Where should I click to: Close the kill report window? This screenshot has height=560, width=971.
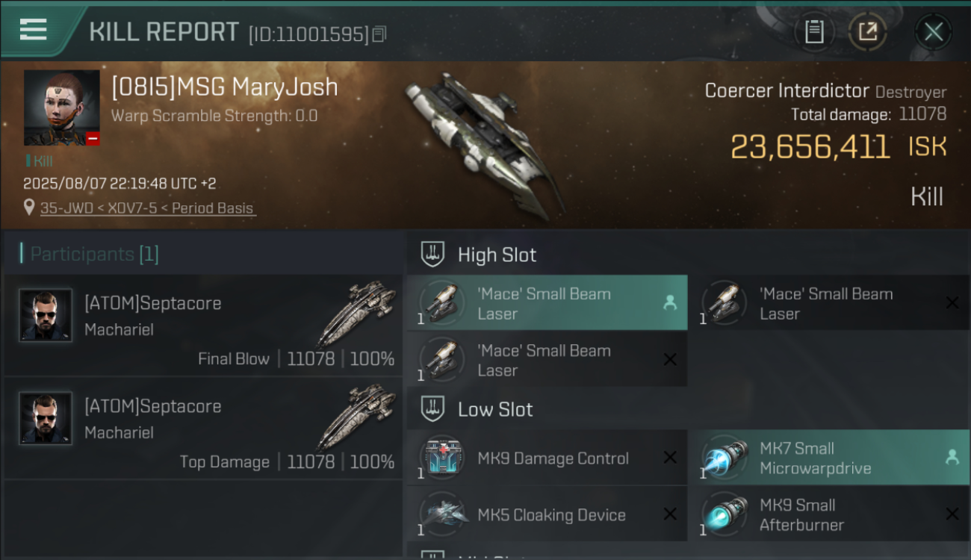933,32
